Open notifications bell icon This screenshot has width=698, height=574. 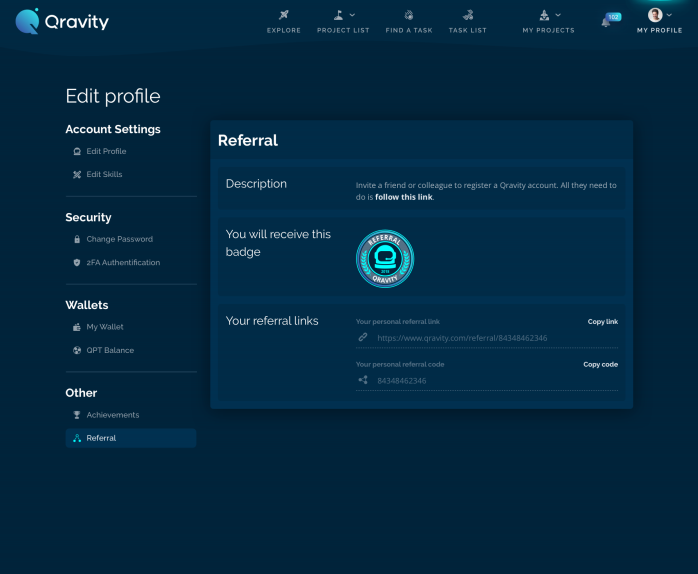tap(605, 22)
